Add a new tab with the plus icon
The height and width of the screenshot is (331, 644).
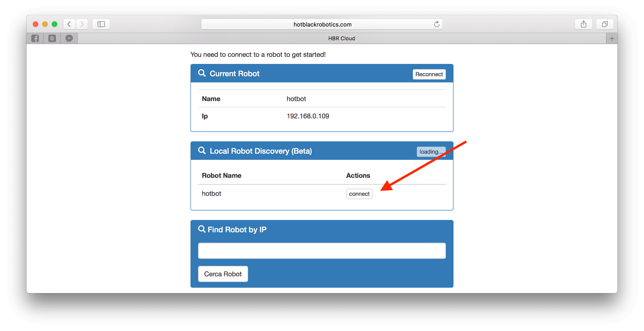click(612, 38)
